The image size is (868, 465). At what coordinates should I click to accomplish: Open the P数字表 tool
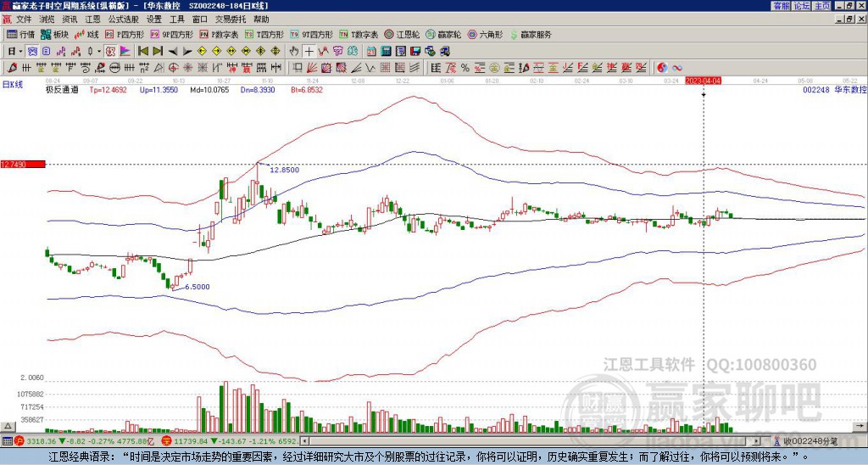(x=220, y=34)
